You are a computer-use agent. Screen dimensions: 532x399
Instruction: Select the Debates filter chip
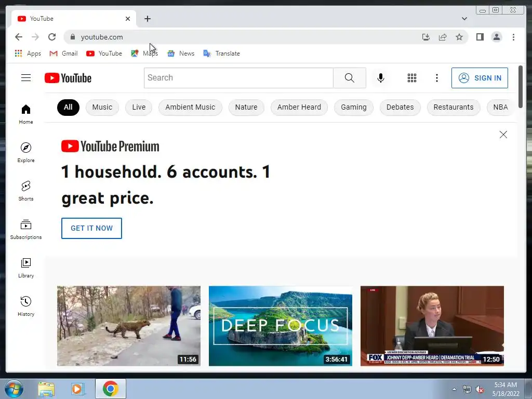pyautogui.click(x=400, y=107)
